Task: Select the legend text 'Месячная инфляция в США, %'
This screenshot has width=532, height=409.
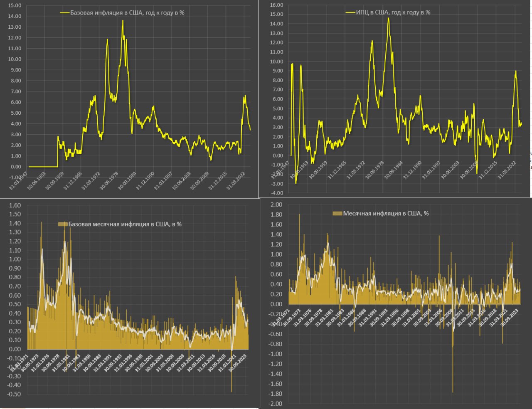Action: (386, 214)
